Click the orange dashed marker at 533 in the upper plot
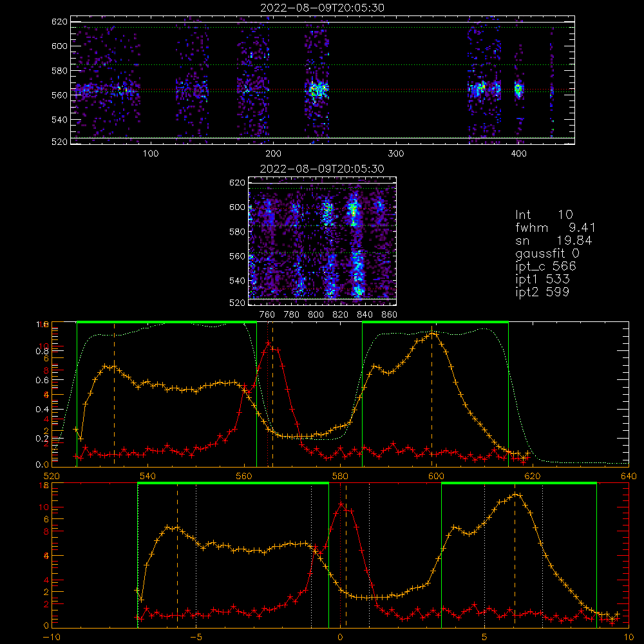Image resolution: width=644 pixels, height=644 pixels. [x=114, y=394]
